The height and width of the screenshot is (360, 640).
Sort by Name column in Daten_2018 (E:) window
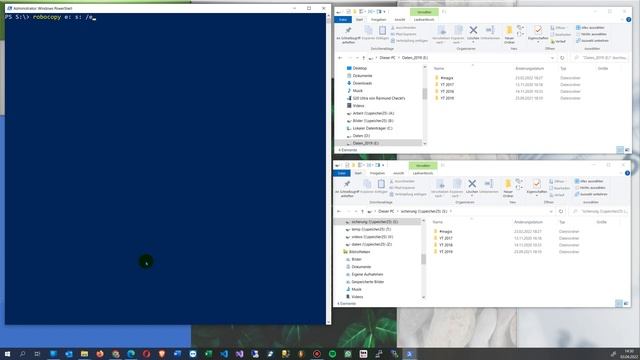pos(439,69)
